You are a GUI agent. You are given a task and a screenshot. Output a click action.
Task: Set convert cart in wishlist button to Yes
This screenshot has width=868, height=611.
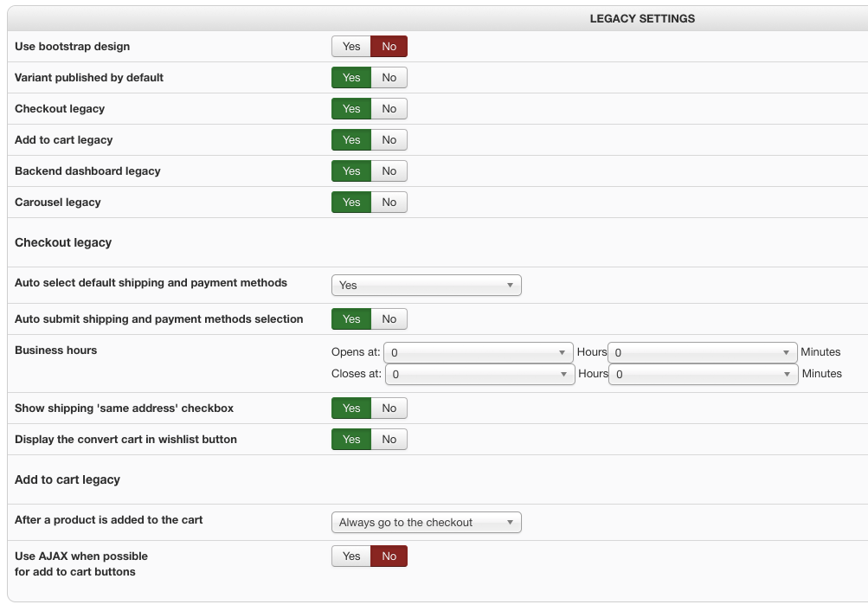pyautogui.click(x=351, y=440)
